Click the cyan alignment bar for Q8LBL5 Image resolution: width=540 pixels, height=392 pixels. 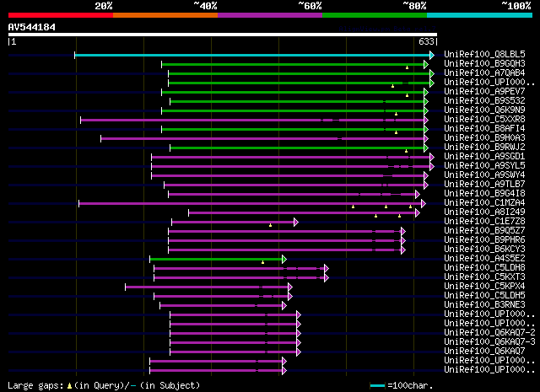coord(252,55)
